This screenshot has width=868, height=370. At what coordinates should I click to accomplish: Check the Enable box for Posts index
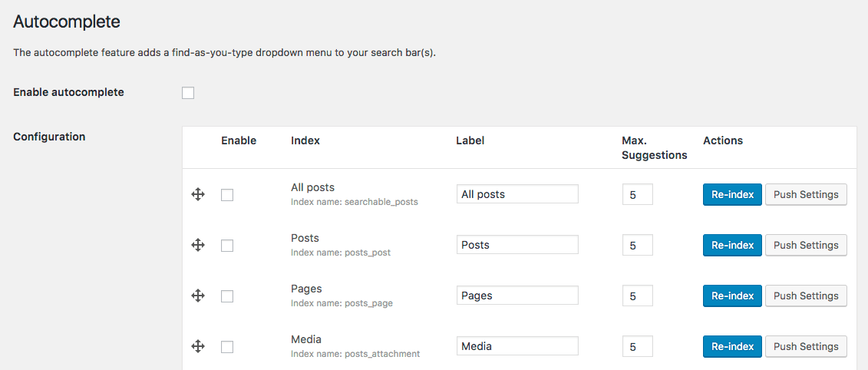(x=227, y=246)
